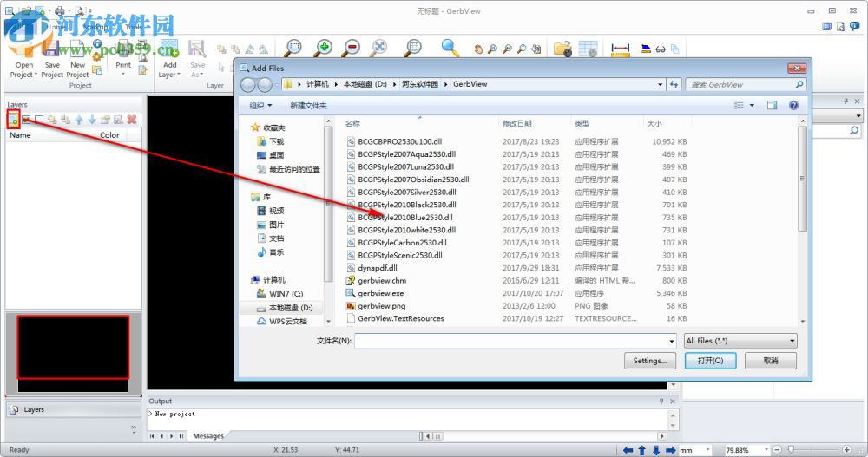868x457 pixels.
Task: Select 本地磁盘 (D:) in navigation tree
Action: coord(291,308)
